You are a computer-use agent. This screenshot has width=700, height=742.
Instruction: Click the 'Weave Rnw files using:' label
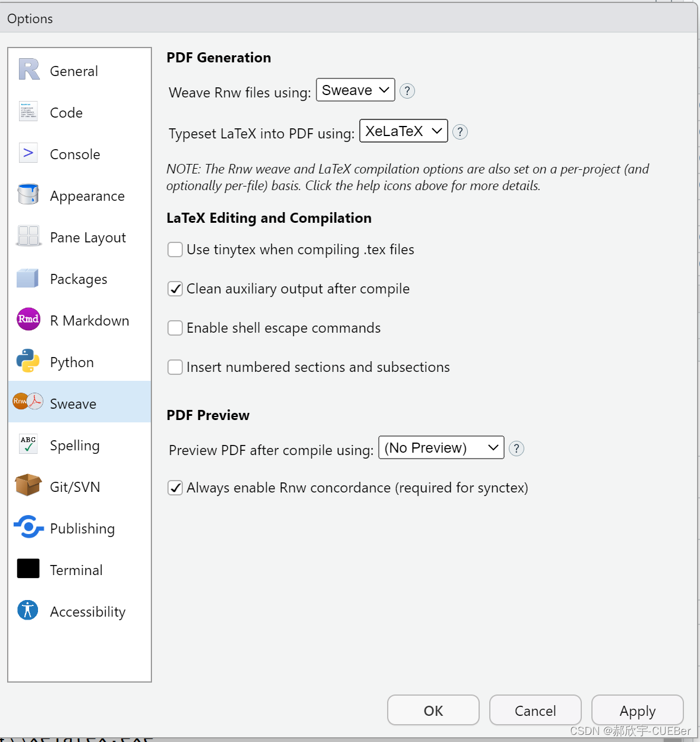click(240, 93)
